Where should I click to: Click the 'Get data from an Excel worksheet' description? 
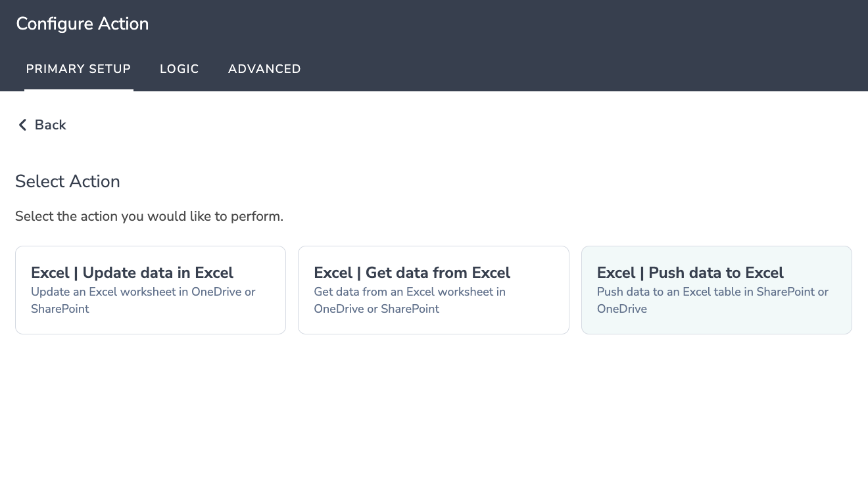(410, 292)
